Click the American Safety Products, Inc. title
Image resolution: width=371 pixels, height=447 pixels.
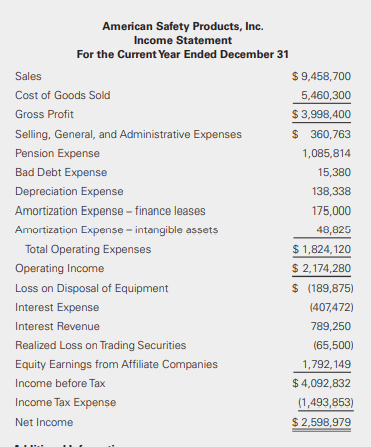tap(183, 26)
